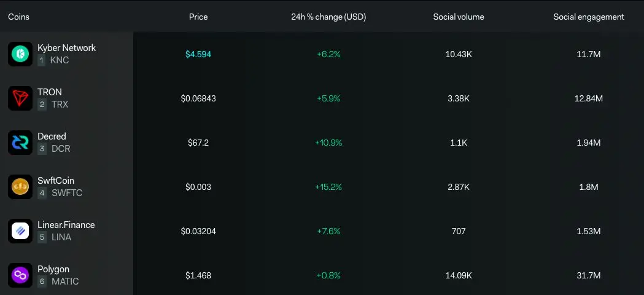Click the MATIC ticker symbol label
This screenshot has height=295, width=644.
[x=65, y=281]
